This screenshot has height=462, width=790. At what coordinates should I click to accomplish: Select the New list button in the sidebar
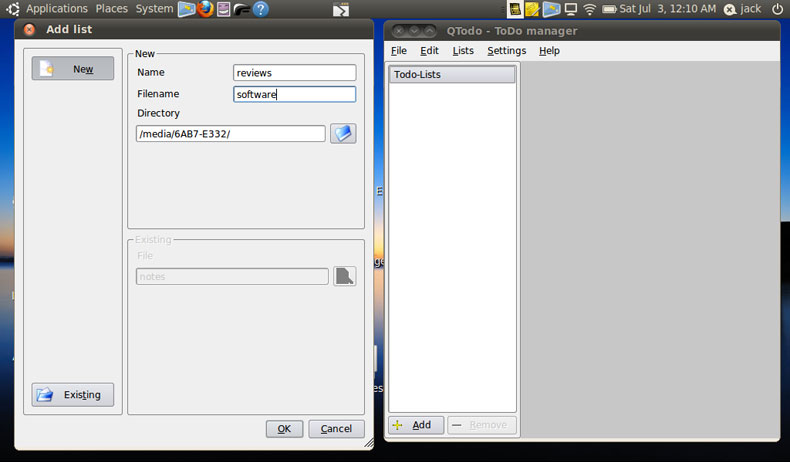(73, 69)
